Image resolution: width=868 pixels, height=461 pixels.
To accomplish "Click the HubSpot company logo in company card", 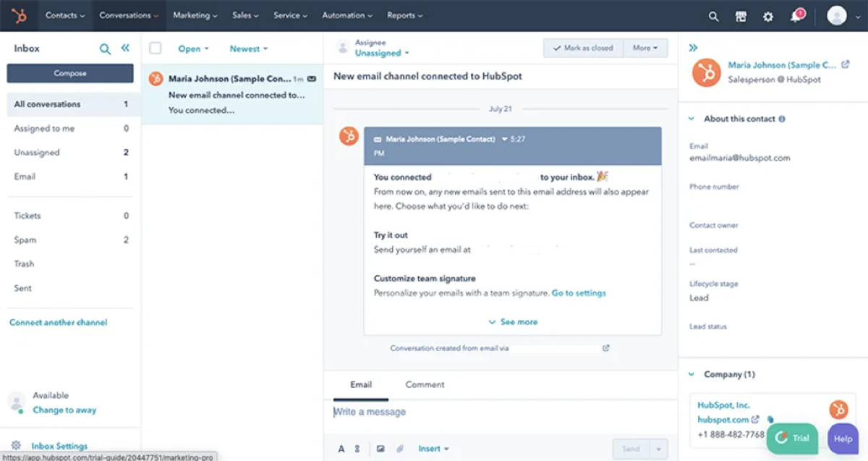I will [x=838, y=410].
